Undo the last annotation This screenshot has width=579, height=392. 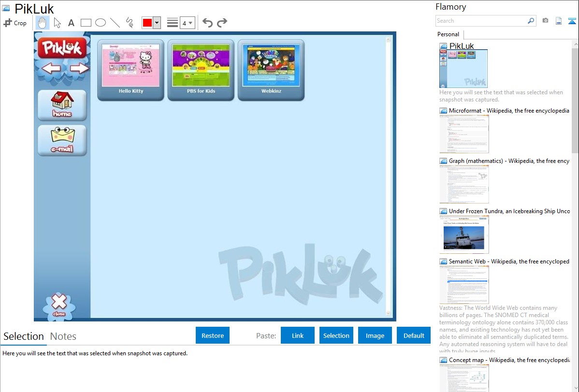207,23
